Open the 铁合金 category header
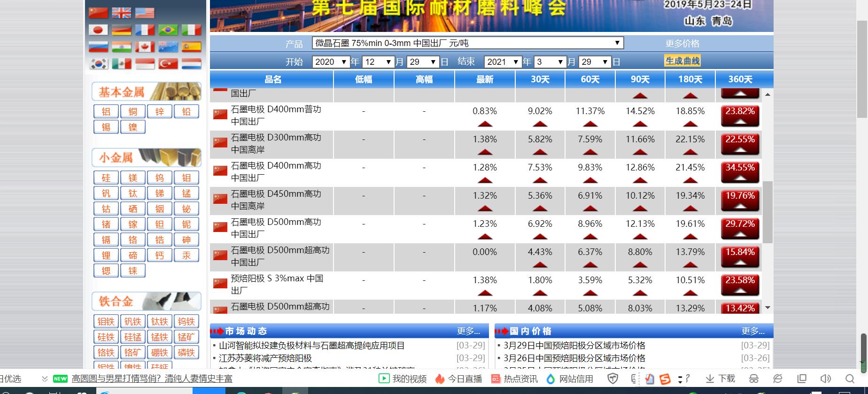 (147, 301)
